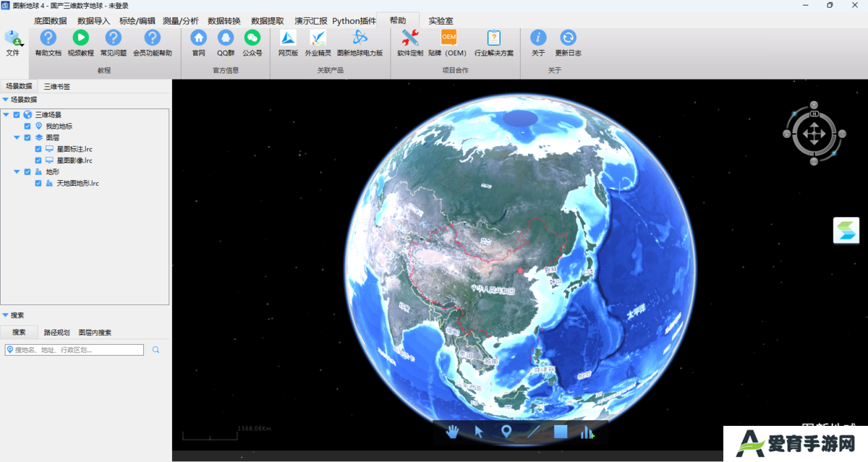
Task: Open the 外业精灵 product icon
Action: click(318, 38)
